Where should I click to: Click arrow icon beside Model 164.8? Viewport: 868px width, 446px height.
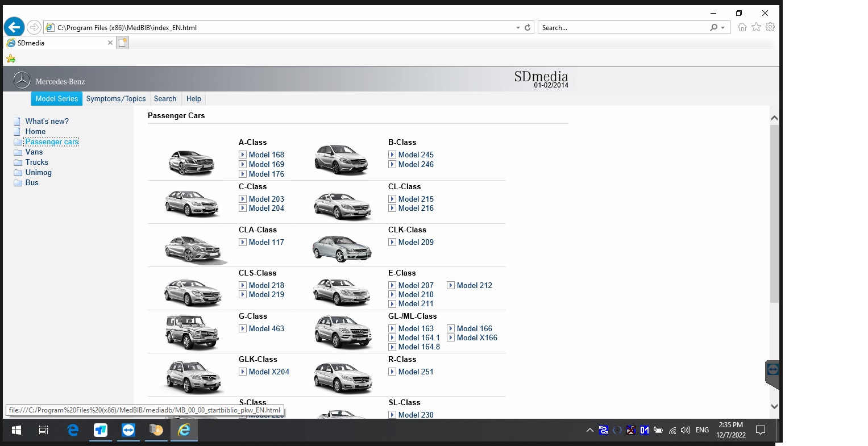[x=392, y=347]
